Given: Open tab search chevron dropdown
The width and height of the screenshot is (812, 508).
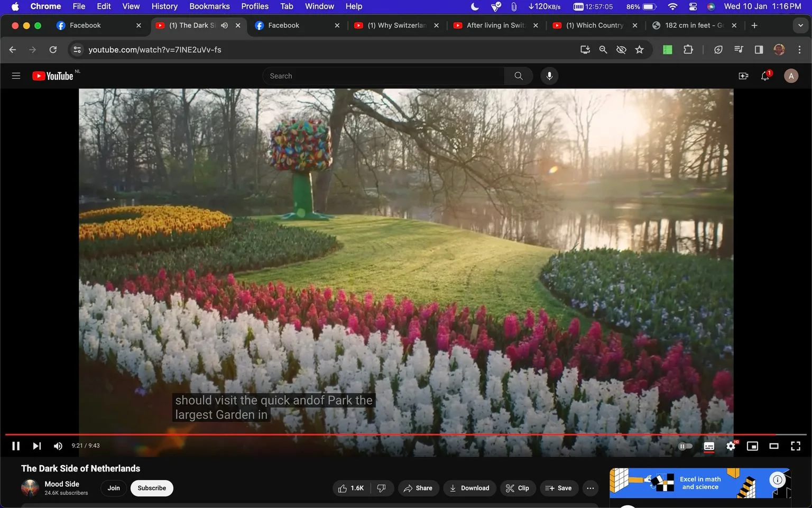Looking at the screenshot, I should tap(800, 25).
